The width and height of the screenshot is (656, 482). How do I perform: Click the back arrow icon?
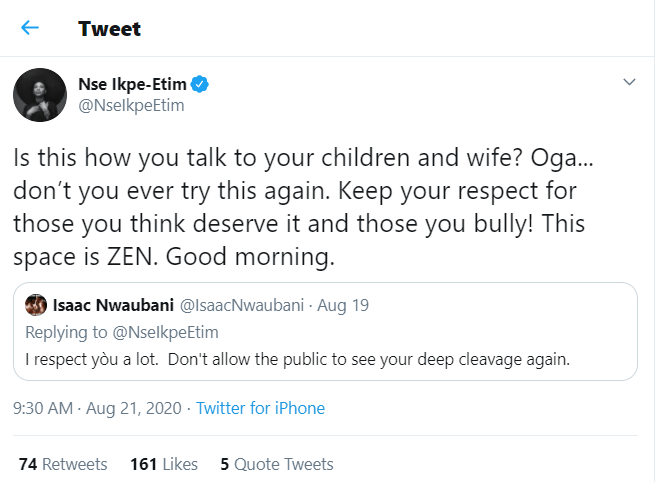pyautogui.click(x=30, y=28)
